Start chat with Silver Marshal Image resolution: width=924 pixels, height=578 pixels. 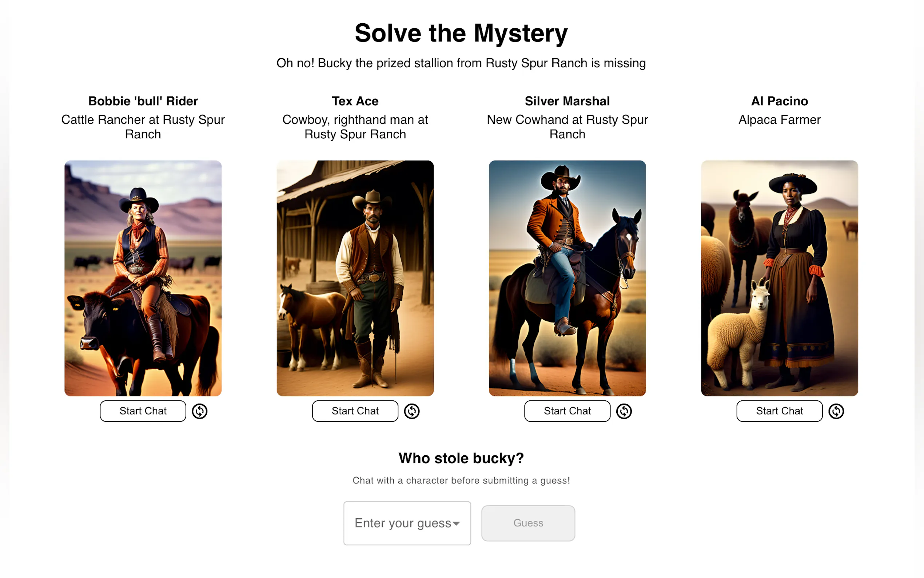(x=567, y=411)
